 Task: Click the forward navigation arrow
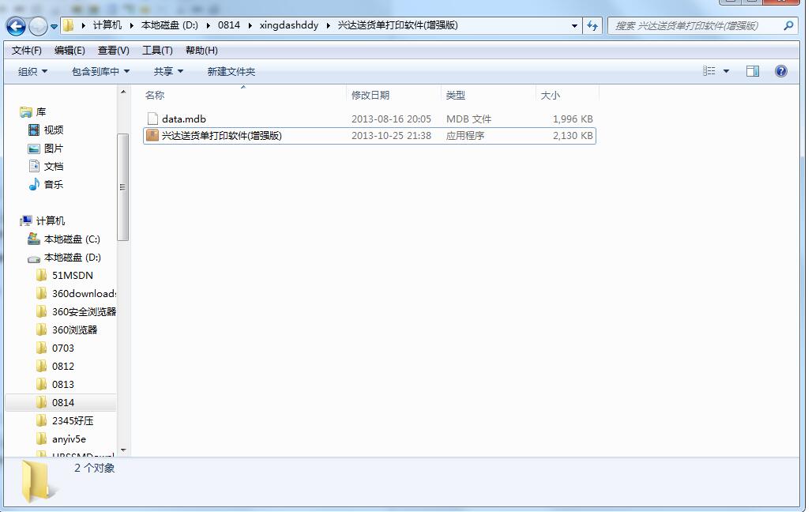(x=38, y=26)
